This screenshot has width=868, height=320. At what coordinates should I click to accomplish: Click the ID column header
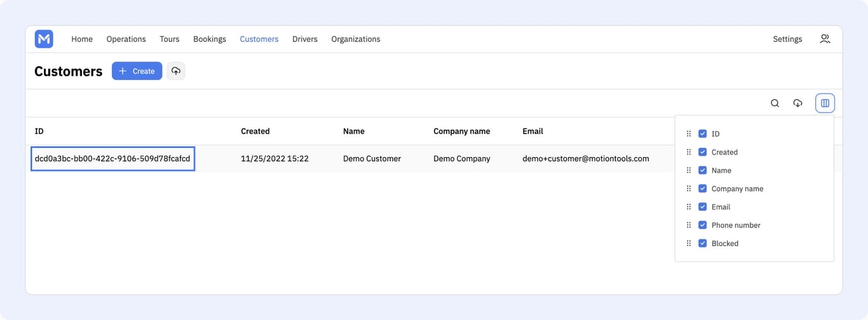39,131
